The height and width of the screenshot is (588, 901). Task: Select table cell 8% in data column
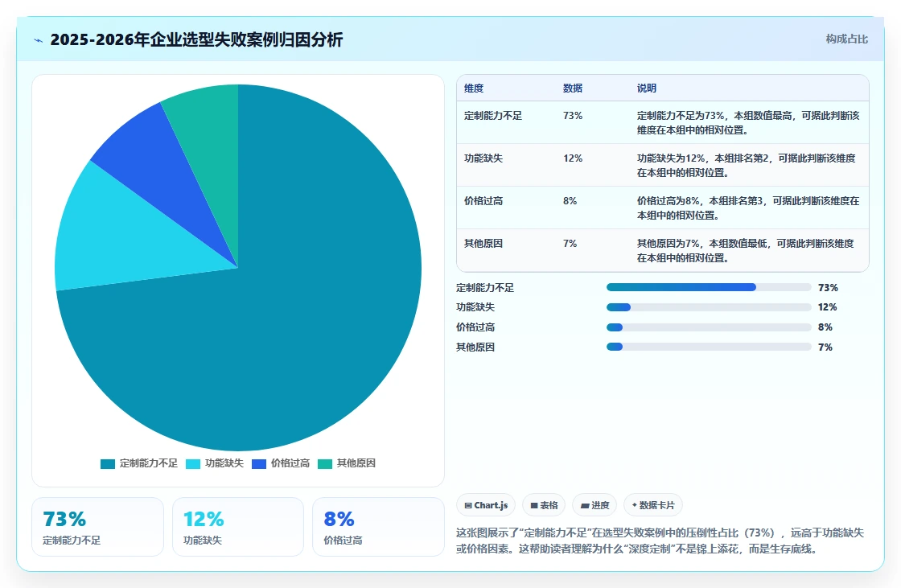[570, 201]
